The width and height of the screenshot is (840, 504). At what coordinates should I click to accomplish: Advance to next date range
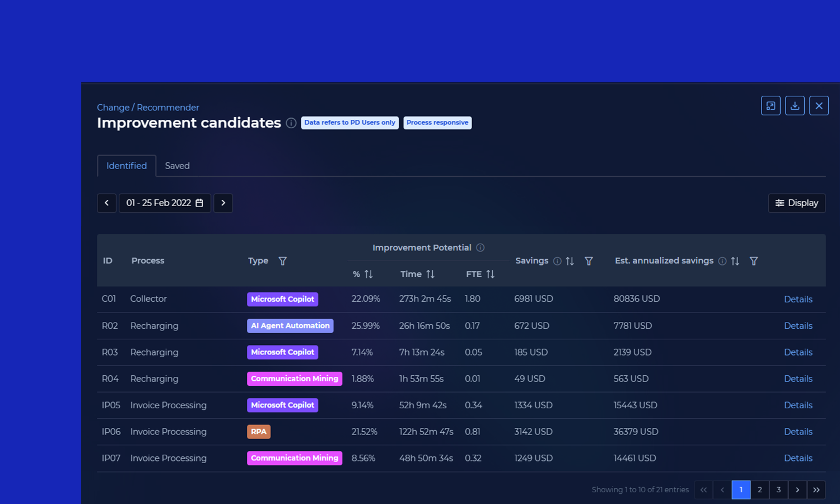(223, 203)
